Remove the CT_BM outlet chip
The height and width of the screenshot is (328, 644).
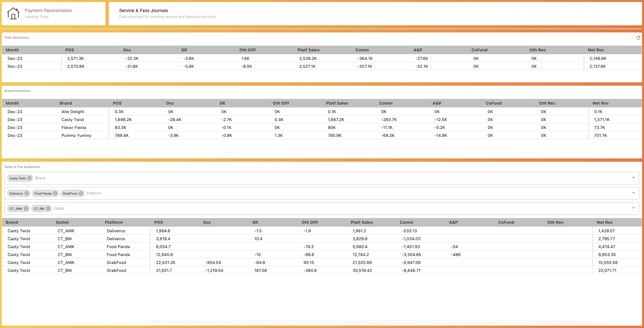(48, 209)
